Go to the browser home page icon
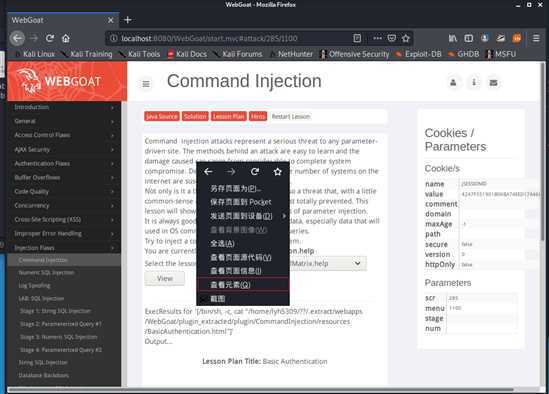The width and height of the screenshot is (549, 394). point(66,38)
